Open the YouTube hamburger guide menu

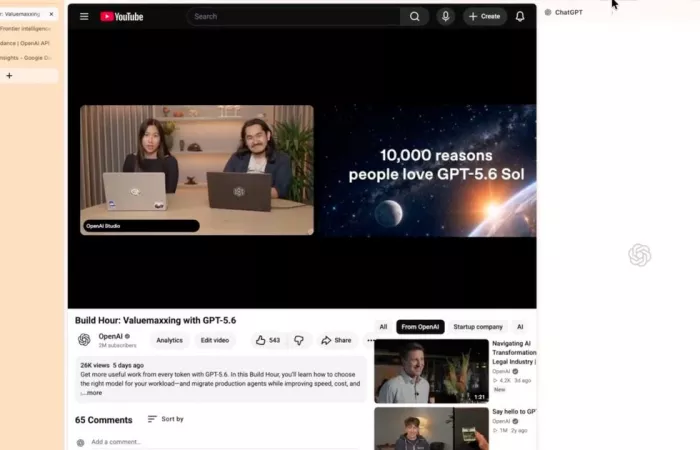(84, 17)
